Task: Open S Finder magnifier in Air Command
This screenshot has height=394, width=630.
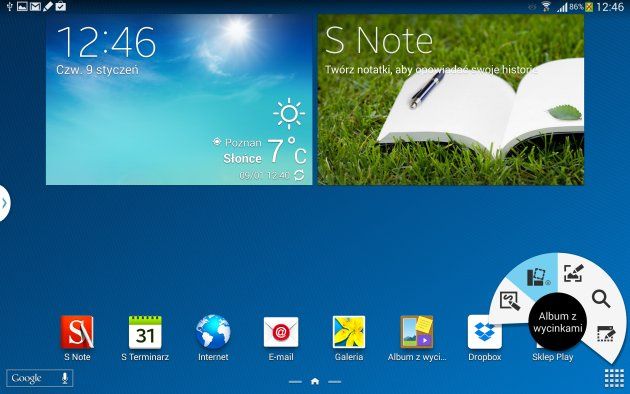Action: 601,299
